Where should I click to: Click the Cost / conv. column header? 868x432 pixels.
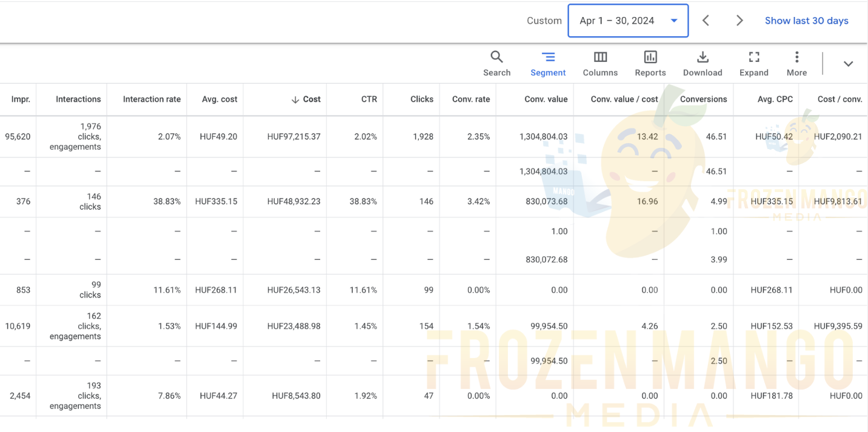(x=840, y=99)
